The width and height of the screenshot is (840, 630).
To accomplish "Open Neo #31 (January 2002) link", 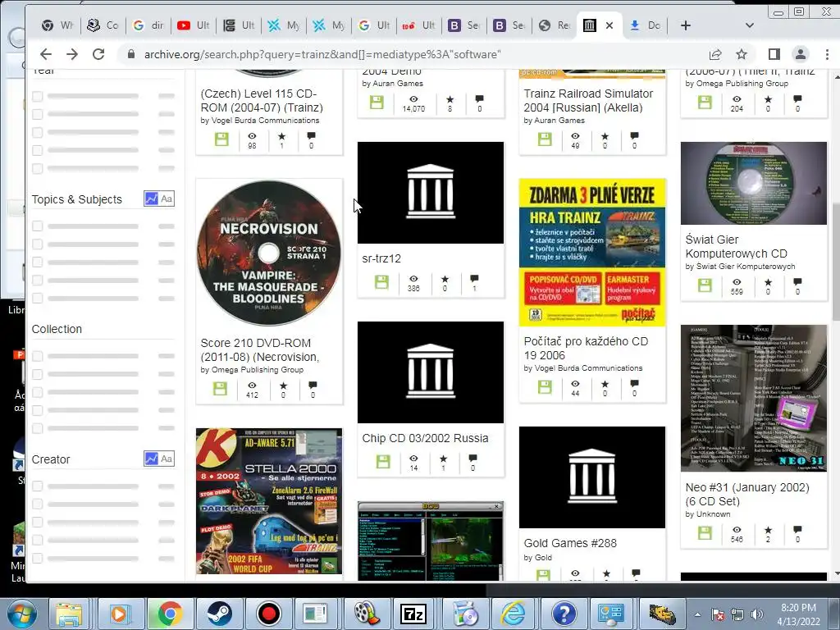I will (x=747, y=494).
